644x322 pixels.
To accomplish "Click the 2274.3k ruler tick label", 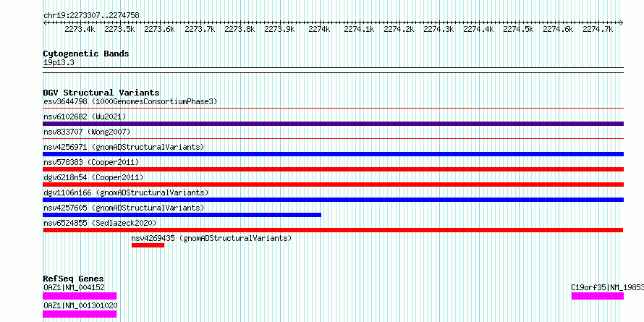I will tap(438, 30).
